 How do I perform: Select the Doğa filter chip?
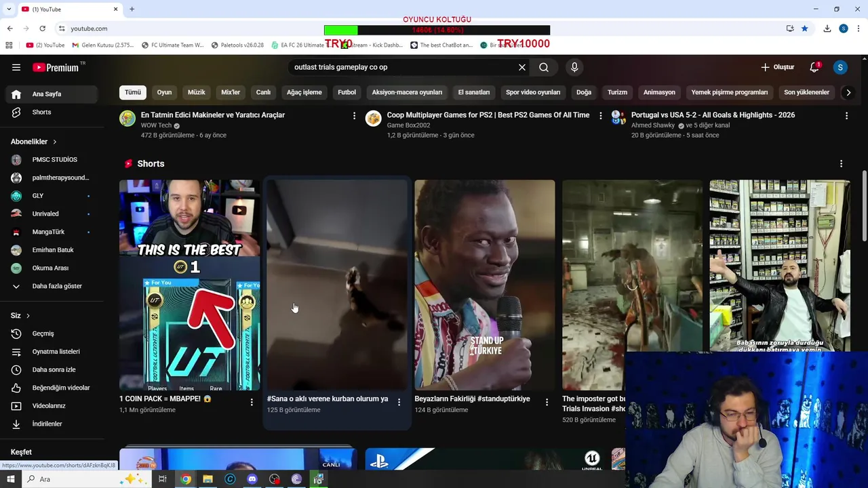tap(584, 92)
